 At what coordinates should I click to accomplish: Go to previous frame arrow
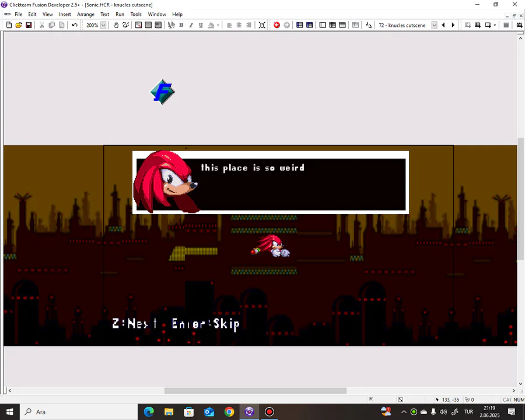(x=444, y=25)
